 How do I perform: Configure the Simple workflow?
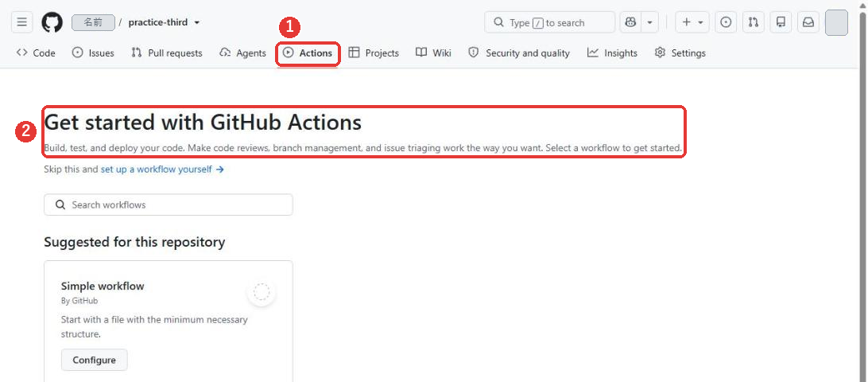pyautogui.click(x=94, y=360)
